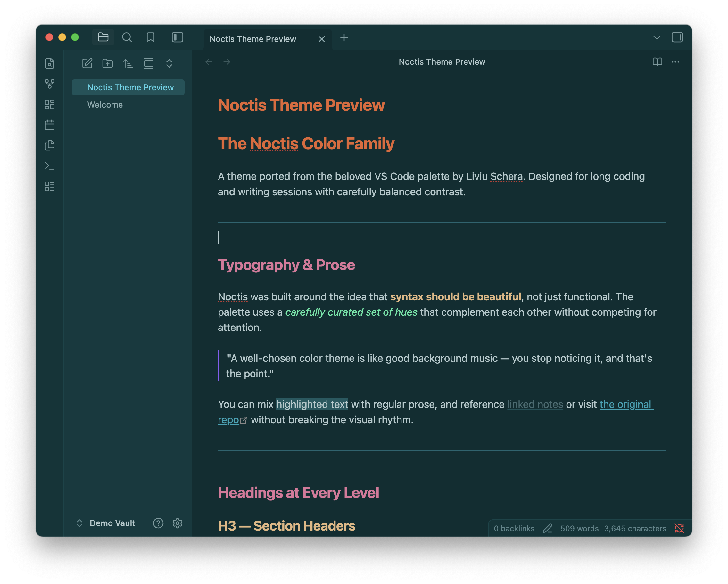Viewport: 728px width, 584px height.
Task: Open settings gear icon
Action: pyautogui.click(x=177, y=523)
